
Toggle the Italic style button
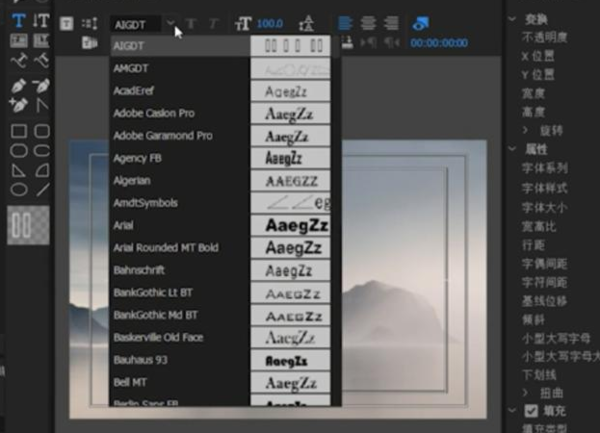pyautogui.click(x=213, y=24)
